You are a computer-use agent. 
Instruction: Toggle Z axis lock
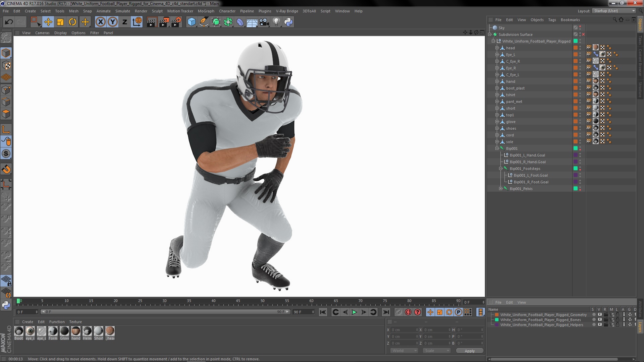pyautogui.click(x=125, y=22)
